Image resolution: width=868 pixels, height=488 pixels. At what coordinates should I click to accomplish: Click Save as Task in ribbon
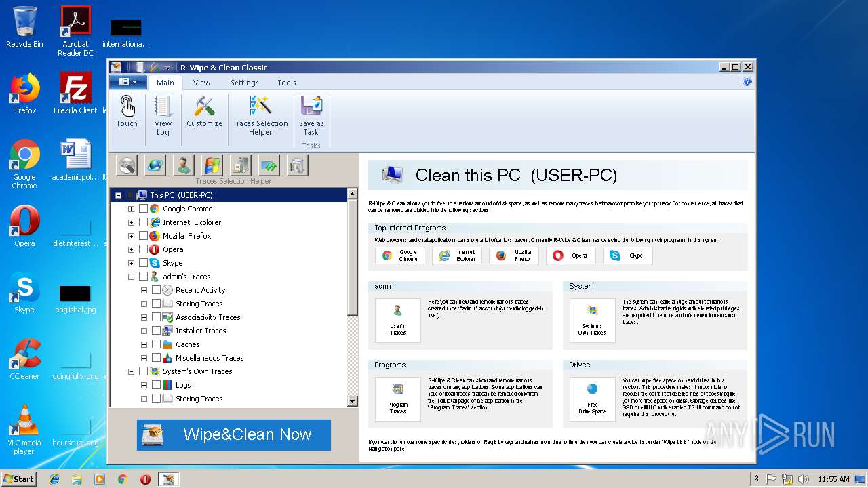(x=311, y=116)
